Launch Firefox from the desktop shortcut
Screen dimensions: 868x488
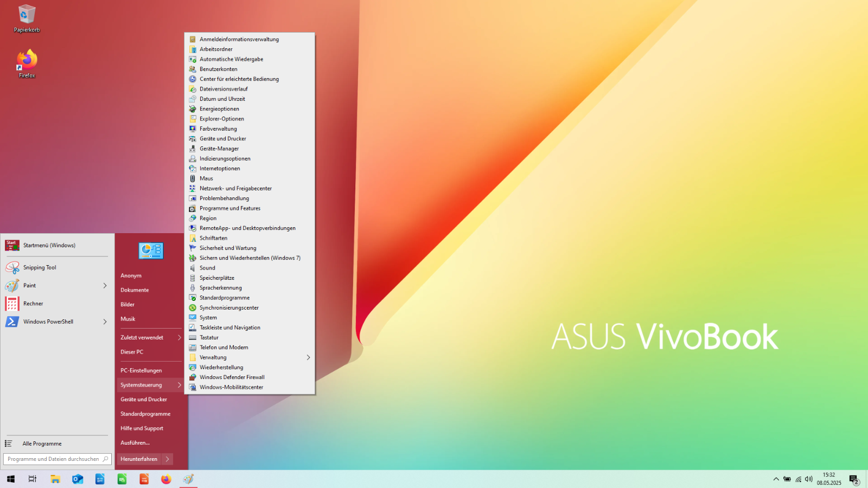(27, 64)
